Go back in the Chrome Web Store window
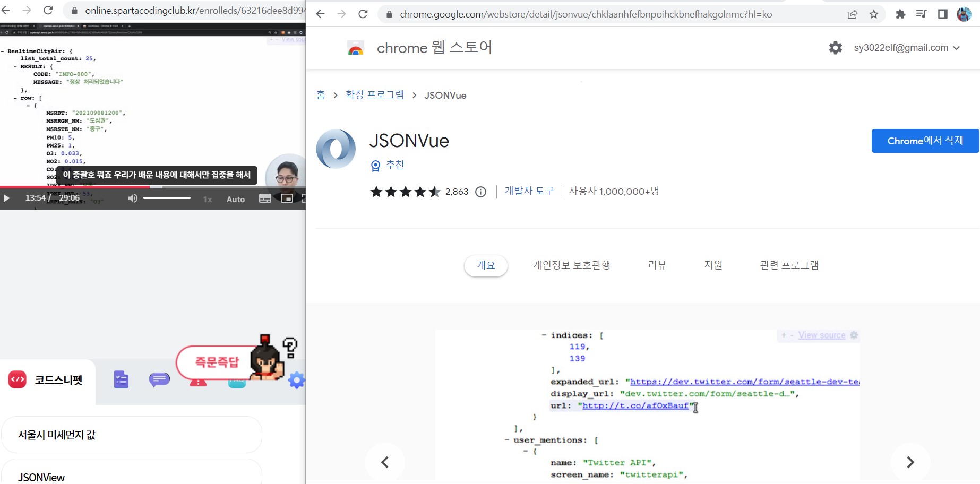980x484 pixels. (x=320, y=14)
